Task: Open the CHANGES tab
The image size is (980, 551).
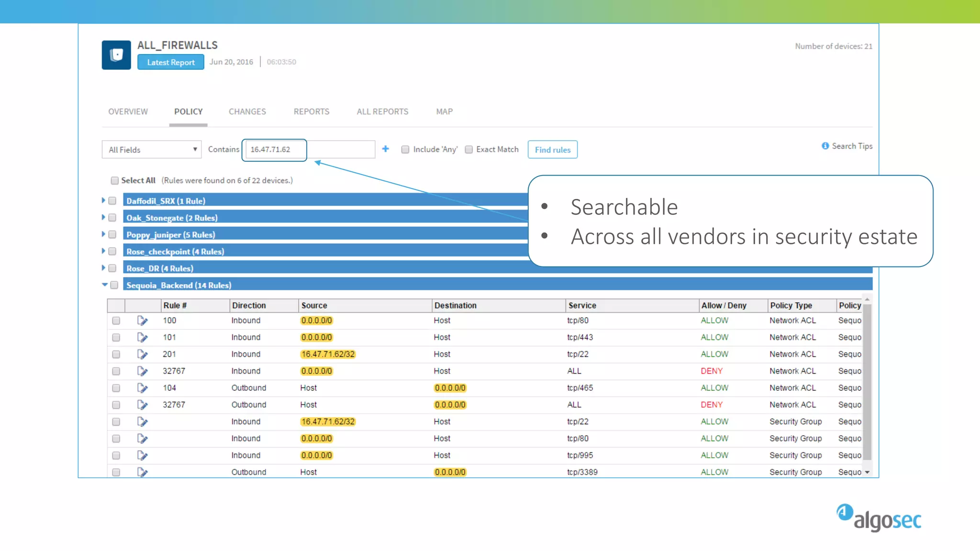Action: pos(247,111)
